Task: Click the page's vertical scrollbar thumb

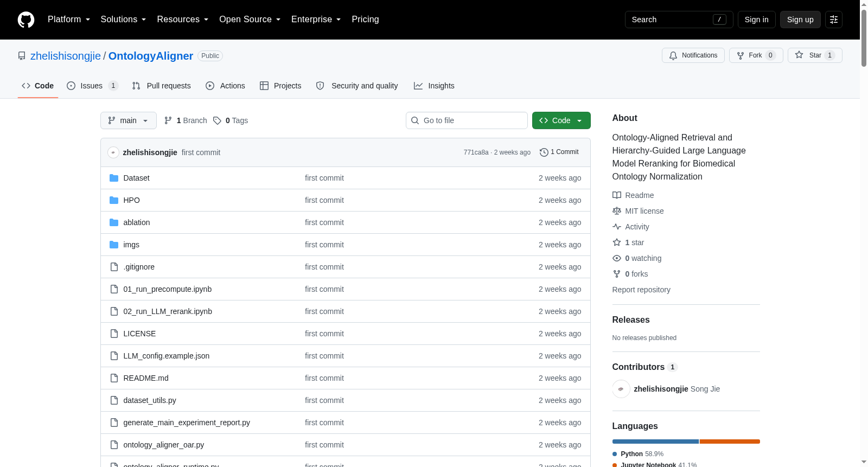Action: point(864,38)
